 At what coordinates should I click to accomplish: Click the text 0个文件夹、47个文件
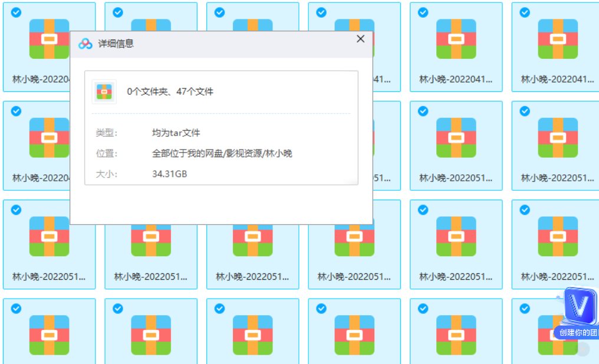(x=170, y=91)
